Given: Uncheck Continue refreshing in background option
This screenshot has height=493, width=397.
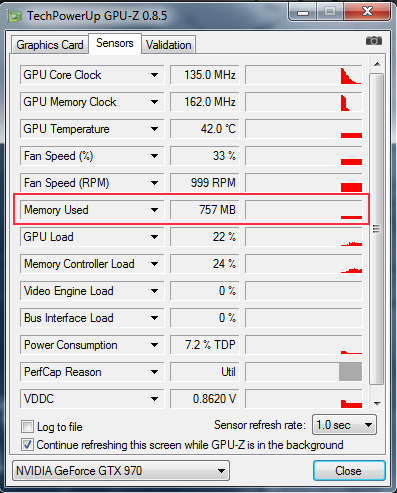Looking at the screenshot, I should tap(27, 445).
